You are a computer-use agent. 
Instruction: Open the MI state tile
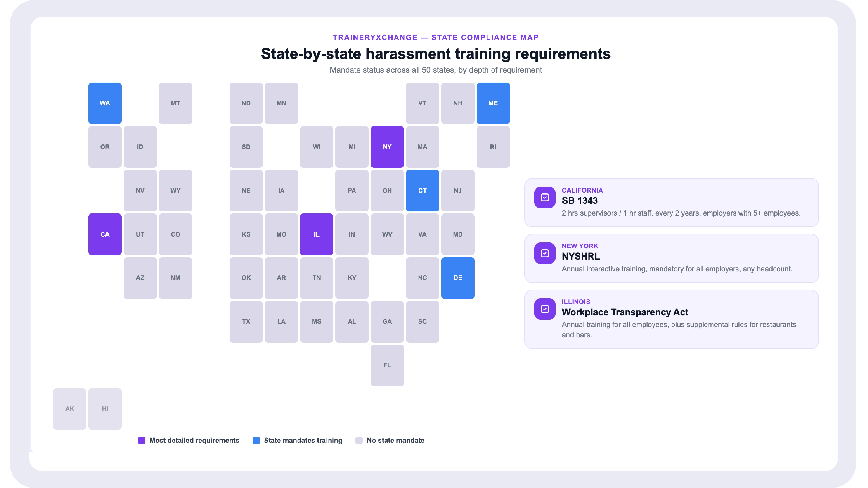[352, 147]
